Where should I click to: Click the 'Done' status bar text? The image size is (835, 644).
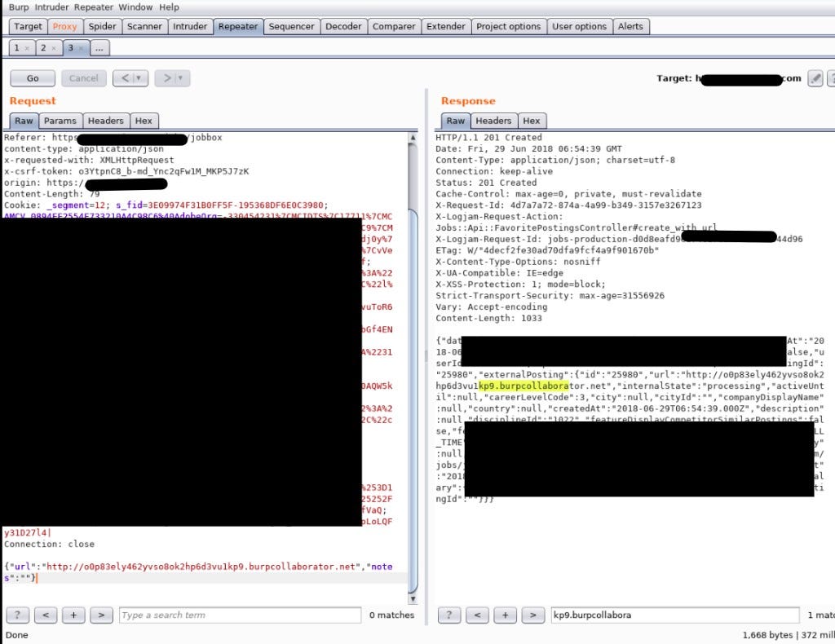coord(17,635)
